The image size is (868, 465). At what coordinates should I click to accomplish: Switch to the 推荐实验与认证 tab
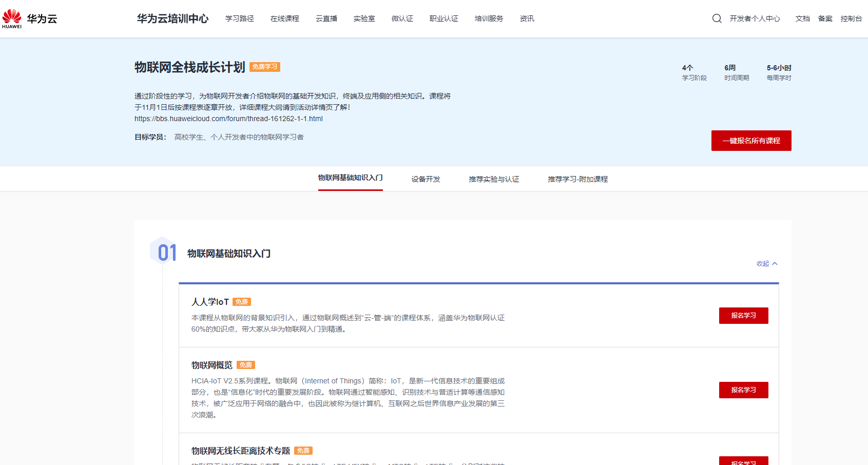pyautogui.click(x=493, y=179)
